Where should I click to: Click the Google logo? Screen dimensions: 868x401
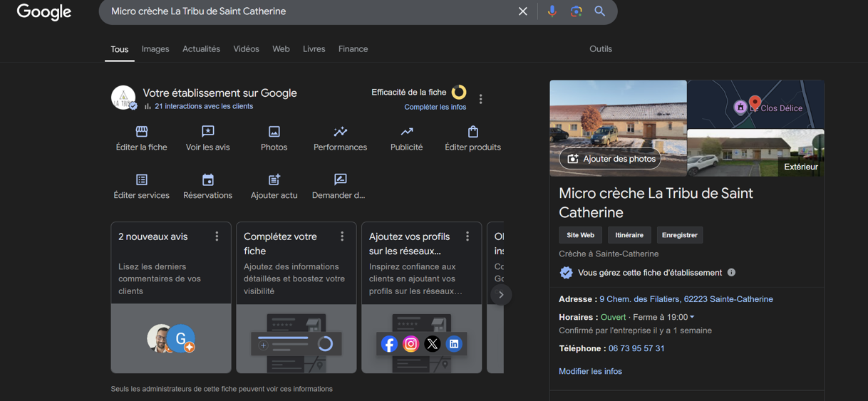pos(44,12)
